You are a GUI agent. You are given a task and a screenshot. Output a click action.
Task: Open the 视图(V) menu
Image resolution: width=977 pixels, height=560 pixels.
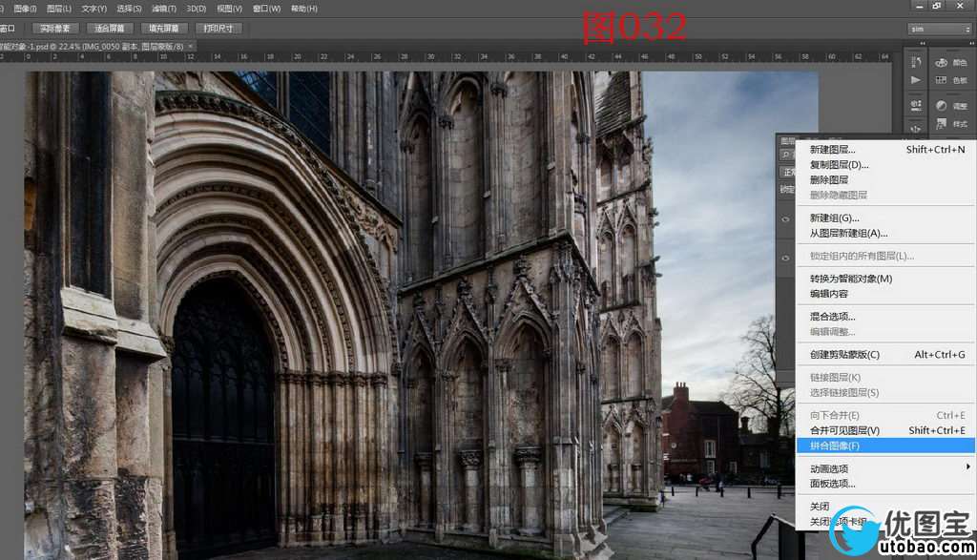coord(229,9)
